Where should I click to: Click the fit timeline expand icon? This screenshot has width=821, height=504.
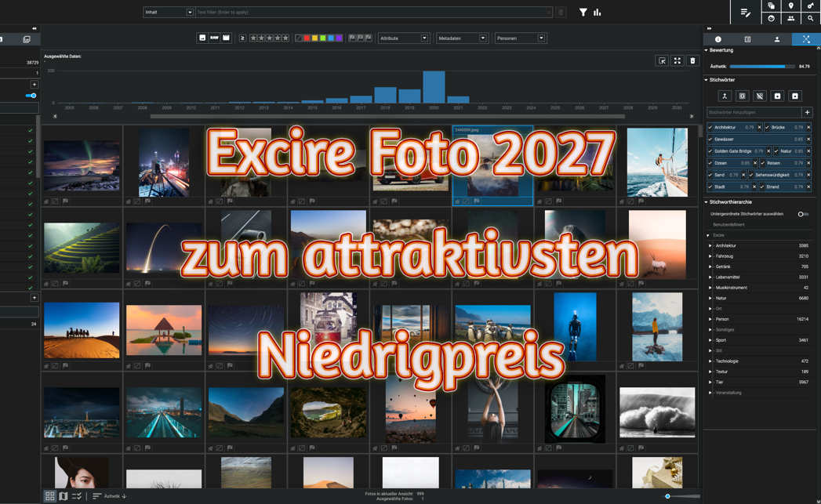click(x=677, y=60)
